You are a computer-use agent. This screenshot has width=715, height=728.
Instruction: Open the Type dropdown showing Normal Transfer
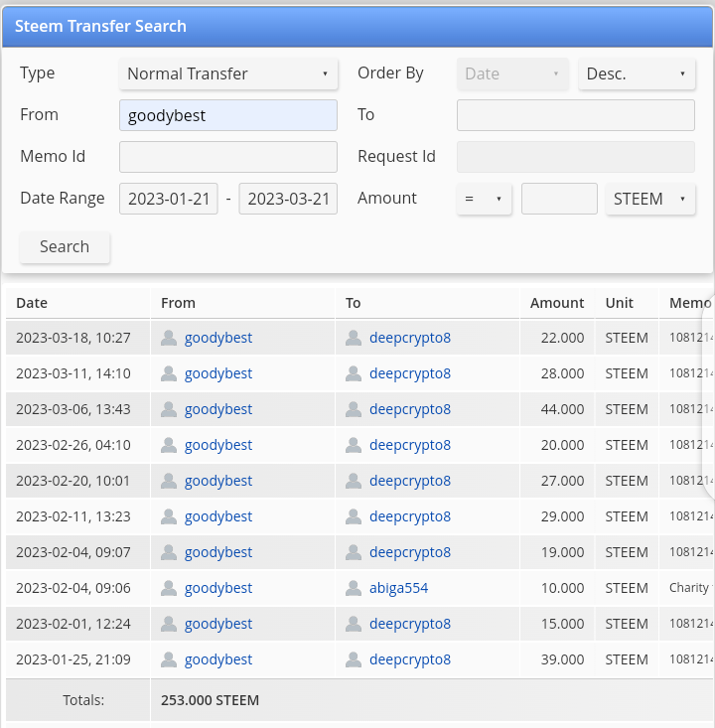227,73
